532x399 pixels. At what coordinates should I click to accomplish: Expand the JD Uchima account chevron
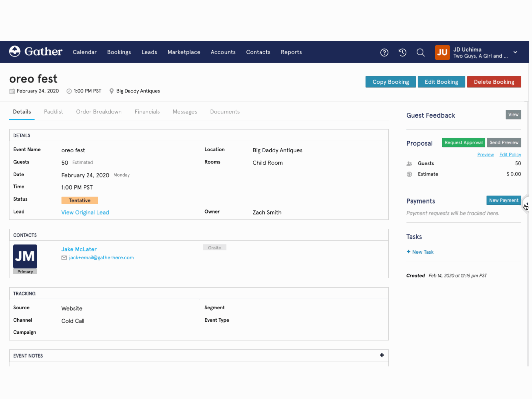515,52
